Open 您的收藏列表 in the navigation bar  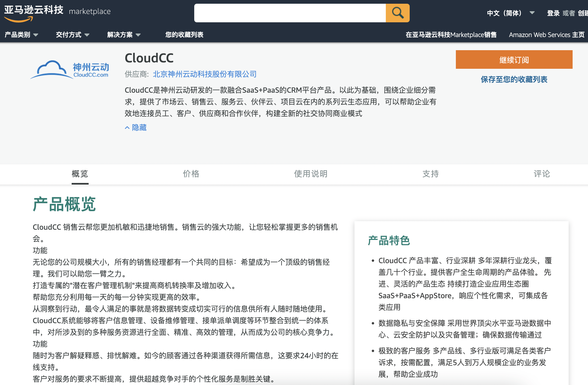coord(184,35)
